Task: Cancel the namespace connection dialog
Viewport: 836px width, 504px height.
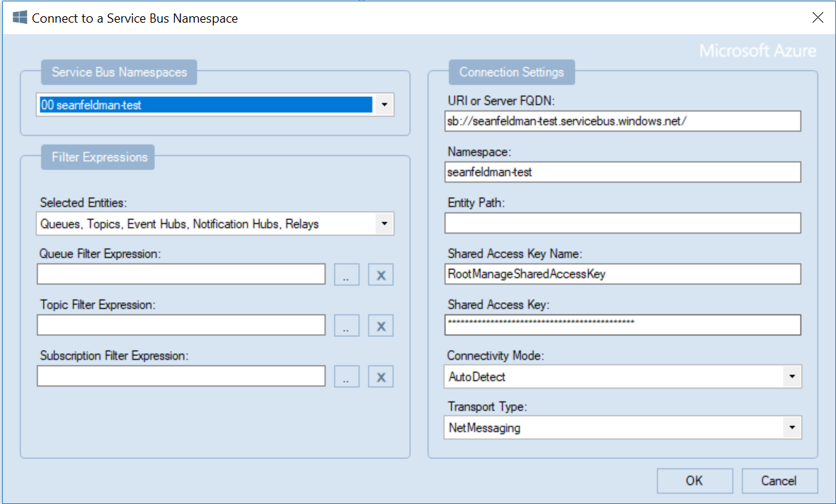Action: pos(779,480)
